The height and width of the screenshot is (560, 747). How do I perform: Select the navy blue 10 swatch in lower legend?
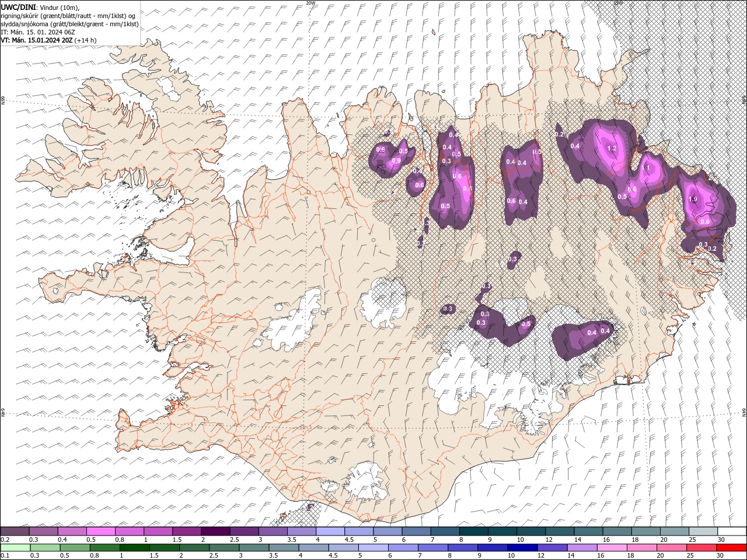click(x=522, y=548)
